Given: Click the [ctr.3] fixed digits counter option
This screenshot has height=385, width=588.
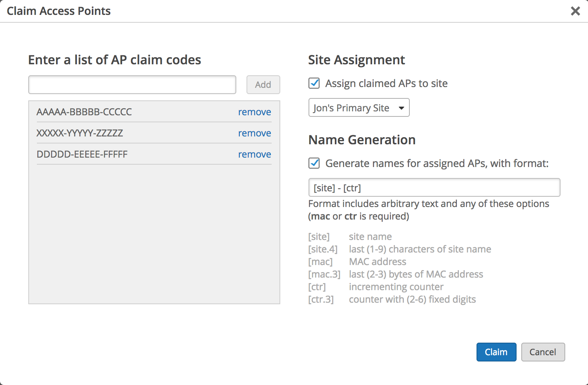Looking at the screenshot, I should 321,300.
